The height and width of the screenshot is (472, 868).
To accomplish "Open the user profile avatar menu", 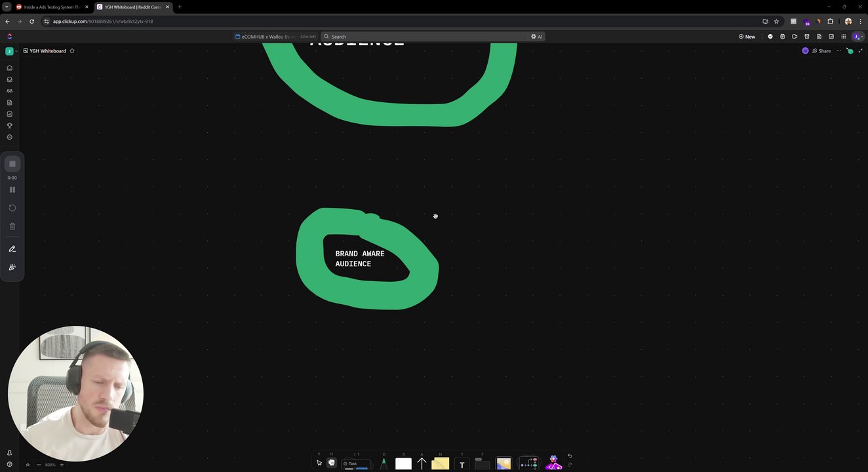I will coord(858,37).
